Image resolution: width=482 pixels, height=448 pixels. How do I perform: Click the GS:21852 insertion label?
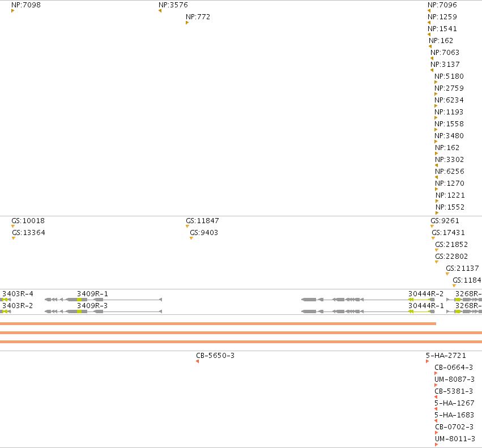point(451,245)
